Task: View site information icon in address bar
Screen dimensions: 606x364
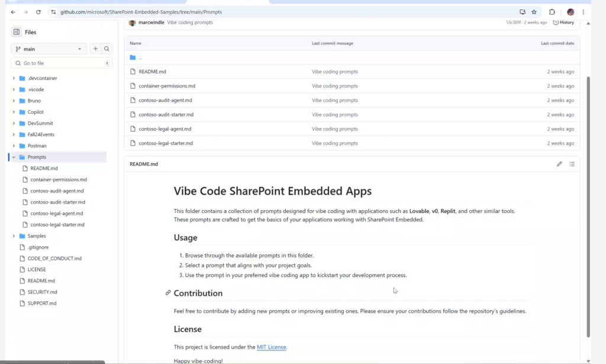Action: (53, 12)
